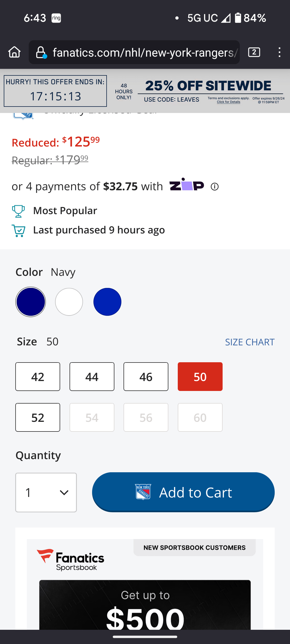Tap the Most Popular trophy icon

click(x=18, y=211)
